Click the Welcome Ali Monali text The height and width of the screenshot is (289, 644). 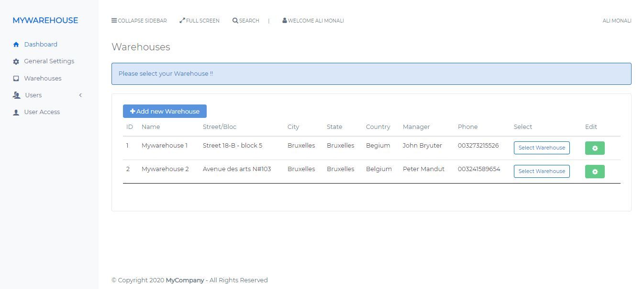coord(316,21)
